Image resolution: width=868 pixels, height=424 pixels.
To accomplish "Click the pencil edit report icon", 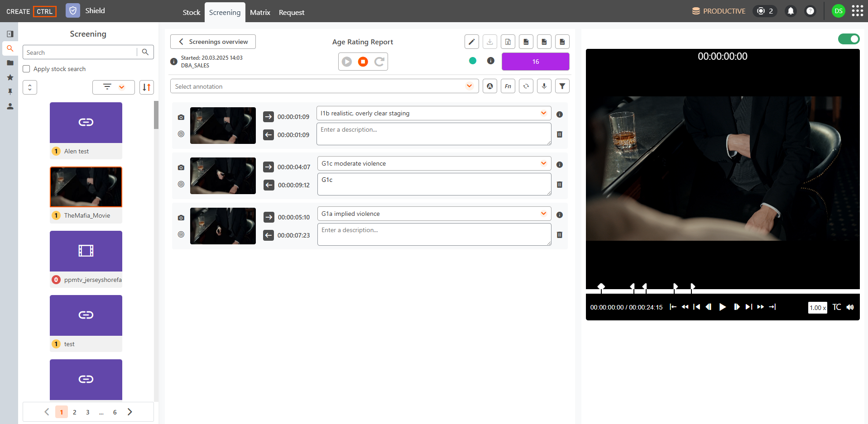I will pyautogui.click(x=471, y=42).
